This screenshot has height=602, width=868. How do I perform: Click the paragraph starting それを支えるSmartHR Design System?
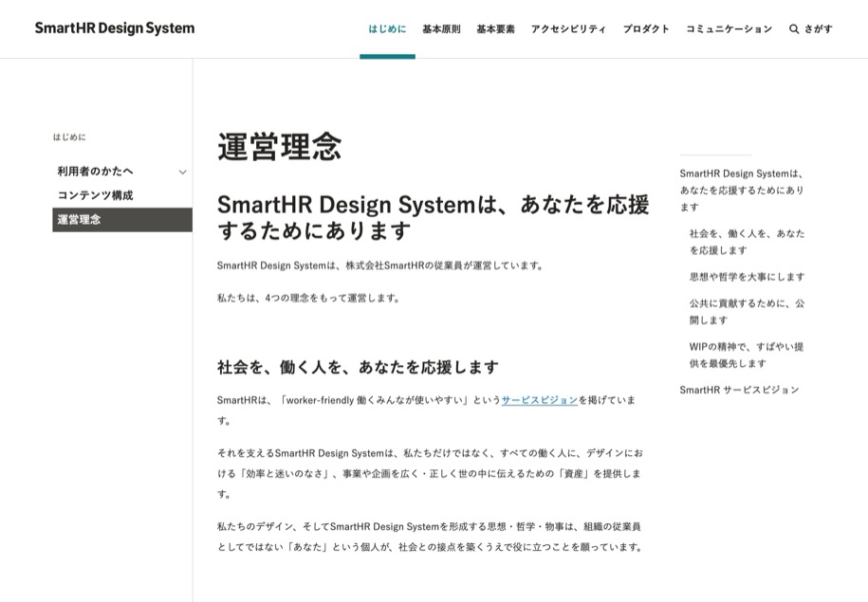coord(430,473)
